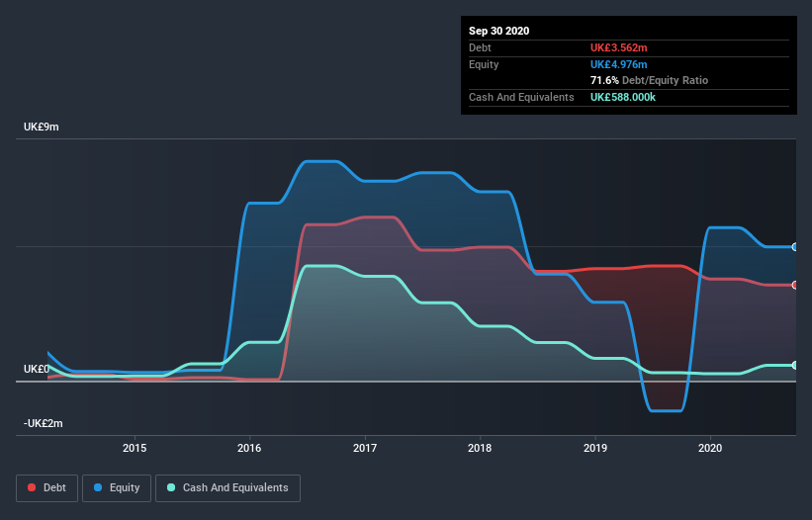Screen dimensions: 812x520
Task: Click the Debt row label in tooltip
Action: pyautogui.click(x=480, y=47)
